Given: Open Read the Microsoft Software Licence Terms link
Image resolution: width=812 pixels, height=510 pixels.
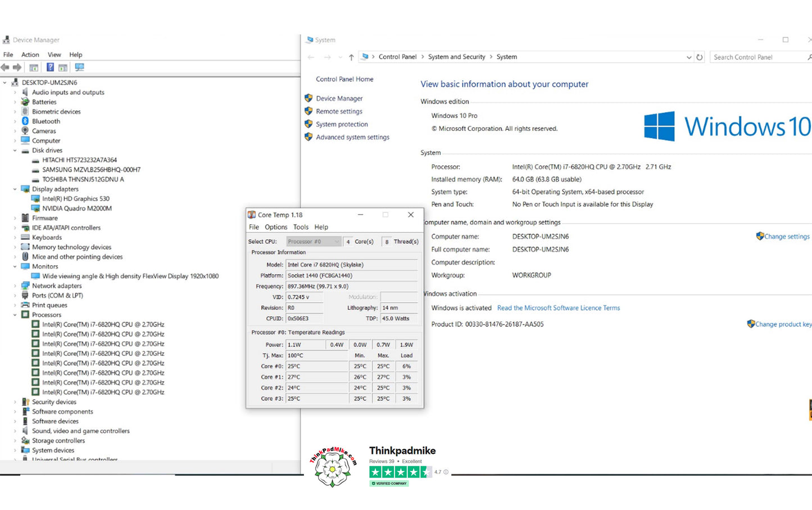Looking at the screenshot, I should tap(559, 308).
